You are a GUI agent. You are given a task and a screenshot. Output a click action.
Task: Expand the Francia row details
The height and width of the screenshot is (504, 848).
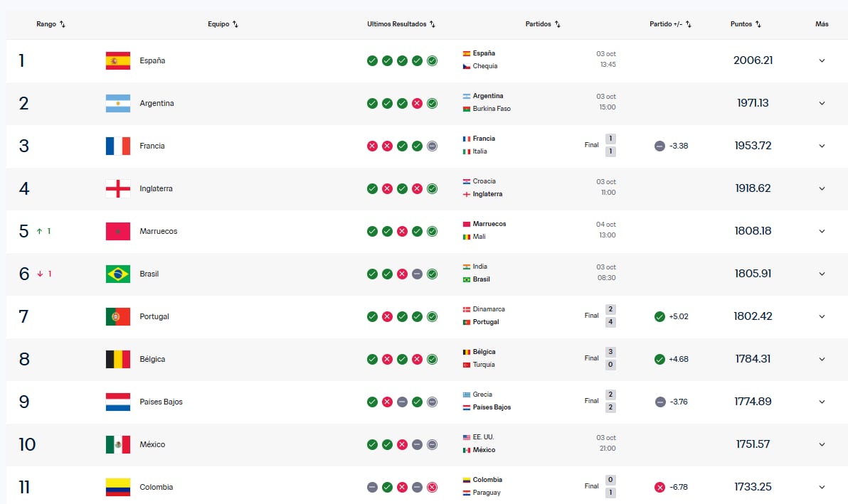[x=822, y=146]
